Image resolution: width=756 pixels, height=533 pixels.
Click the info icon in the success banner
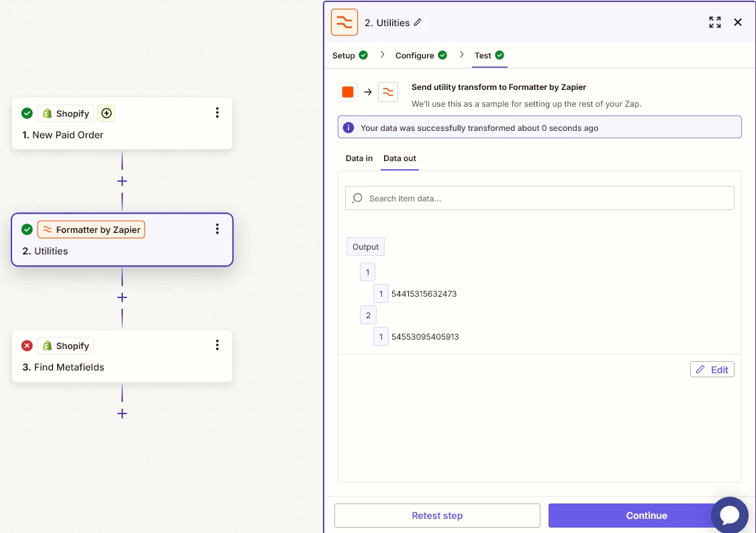coord(348,128)
